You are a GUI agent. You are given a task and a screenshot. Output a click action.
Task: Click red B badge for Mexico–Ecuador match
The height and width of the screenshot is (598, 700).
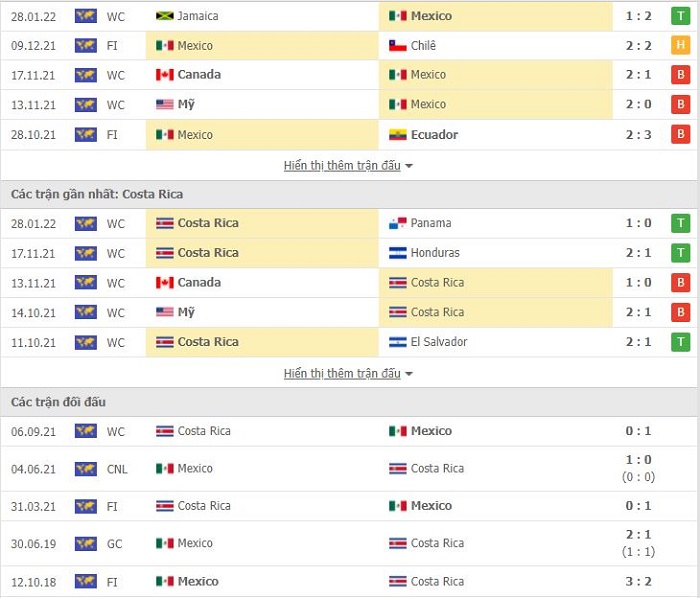(680, 134)
